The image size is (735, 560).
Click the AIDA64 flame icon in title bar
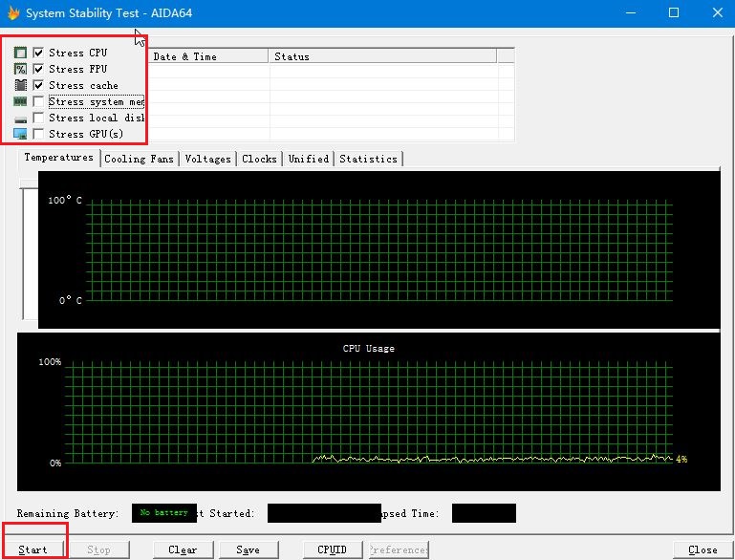13,12
